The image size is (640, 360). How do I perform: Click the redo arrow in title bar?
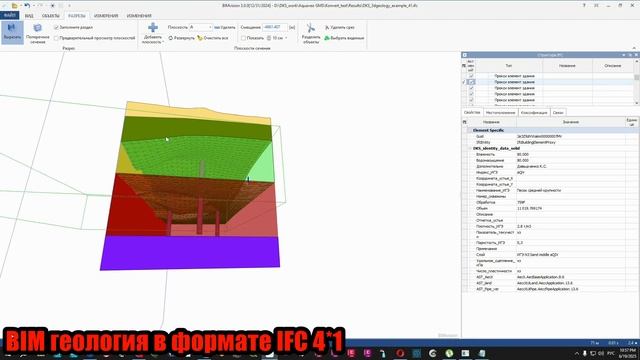(40, 5)
